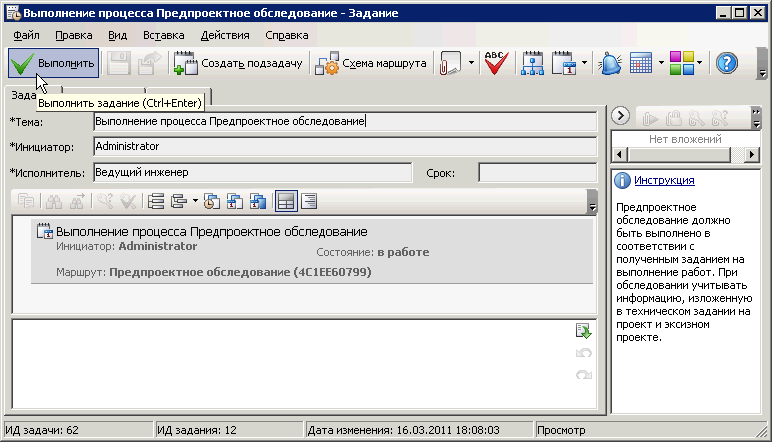Viewport: 772px width, 442px height.
Task: Click the grayed-out floppy disk Save icon
Action: (118, 63)
